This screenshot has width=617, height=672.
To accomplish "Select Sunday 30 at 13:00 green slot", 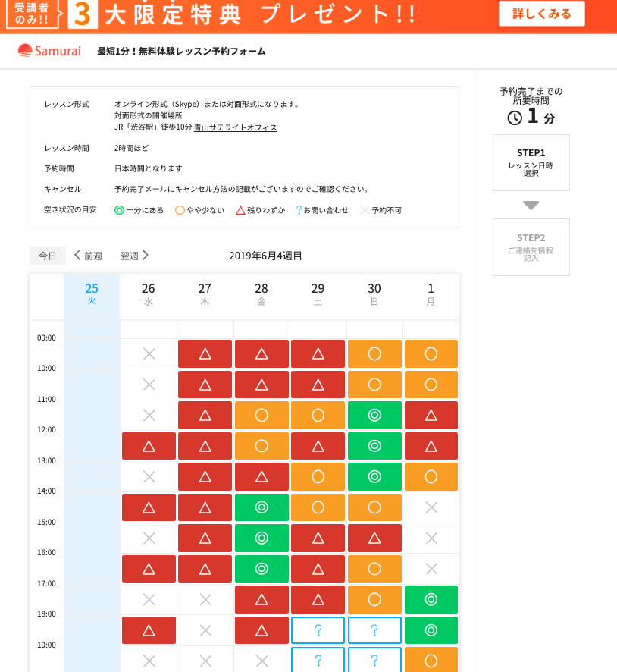I will point(374,476).
